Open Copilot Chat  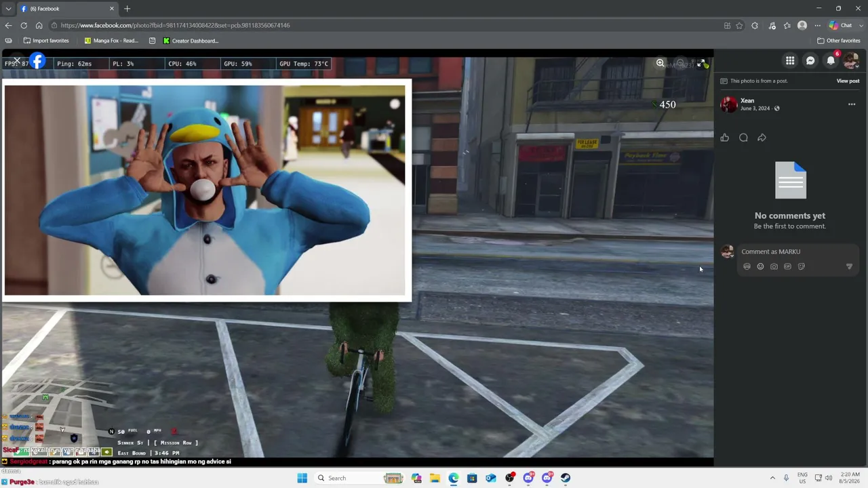[x=841, y=26]
